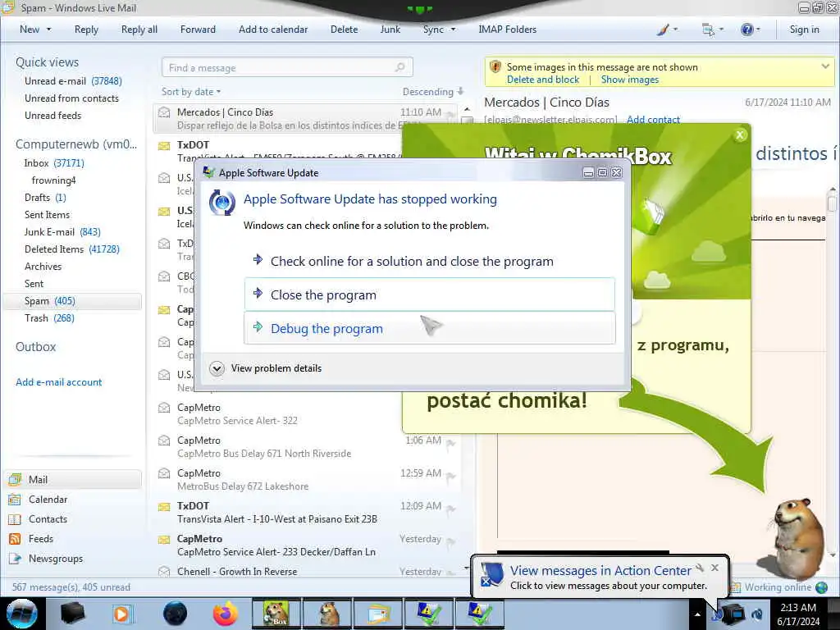Image resolution: width=840 pixels, height=630 pixels.
Task: Click Add e-mail account link
Action: (59, 382)
